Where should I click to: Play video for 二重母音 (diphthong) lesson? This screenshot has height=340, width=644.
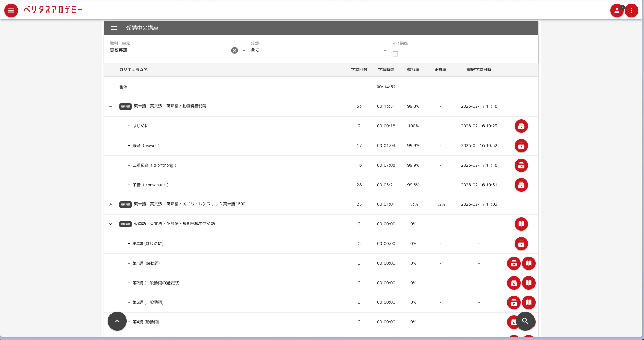click(521, 165)
